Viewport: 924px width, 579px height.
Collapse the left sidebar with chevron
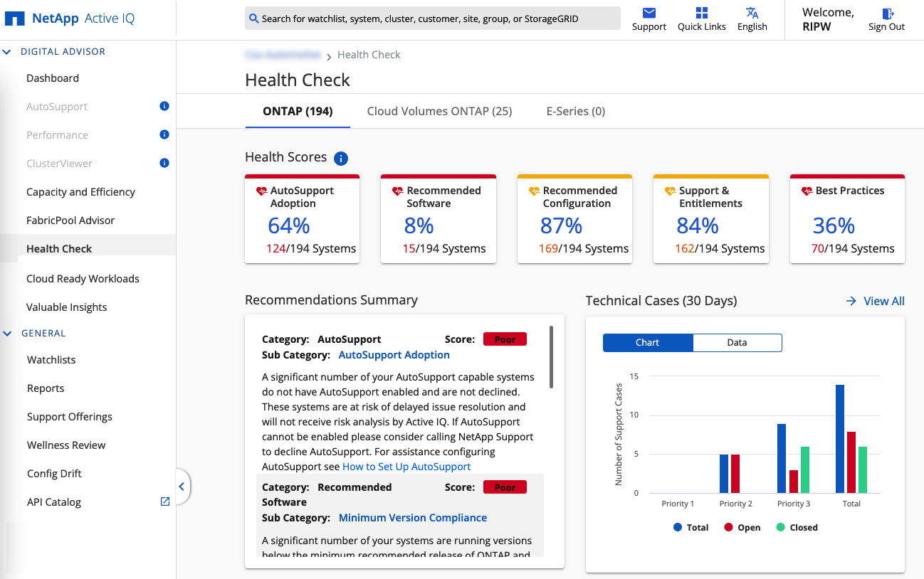[182, 487]
